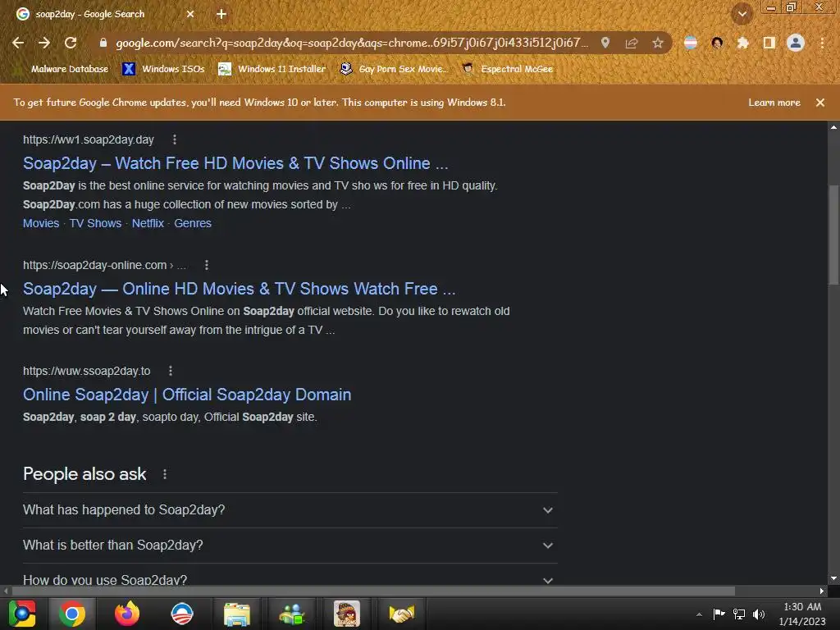
Task: Click the character face extension icon
Action: tap(717, 43)
